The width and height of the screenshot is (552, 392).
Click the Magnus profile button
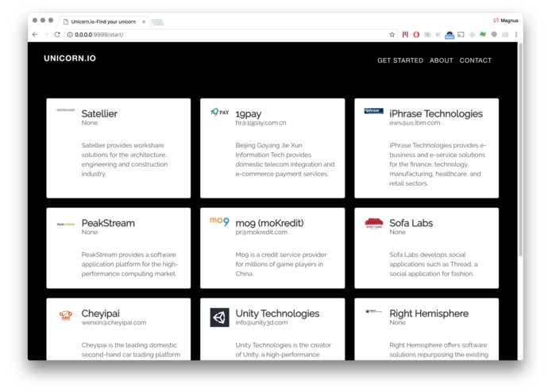[x=505, y=21]
